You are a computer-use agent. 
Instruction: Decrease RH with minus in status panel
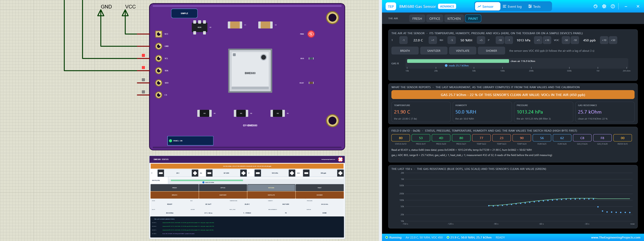point(209,173)
